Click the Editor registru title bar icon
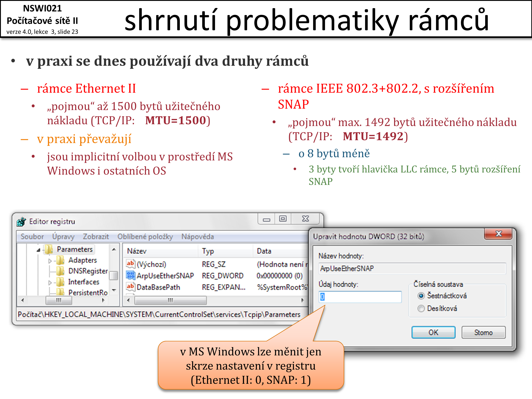Image resolution: width=532 pixels, height=399 pixels. pos(21,221)
